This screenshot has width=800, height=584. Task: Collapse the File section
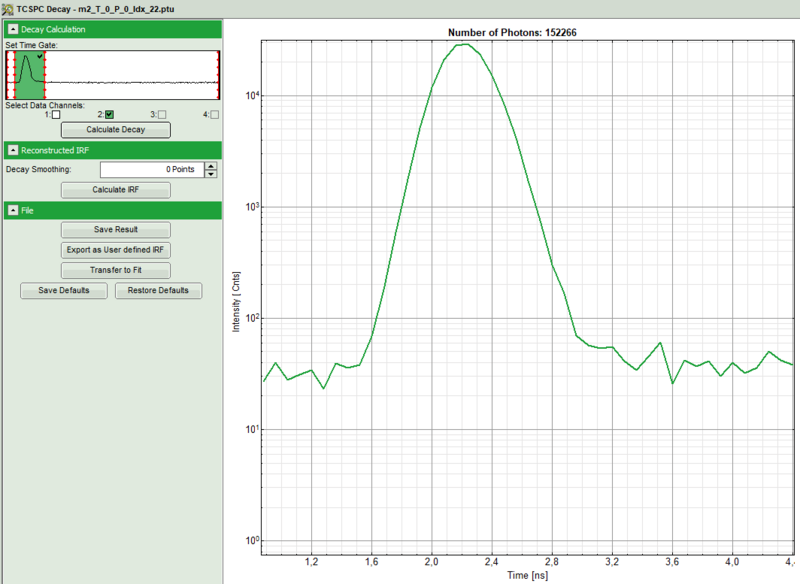(x=13, y=210)
